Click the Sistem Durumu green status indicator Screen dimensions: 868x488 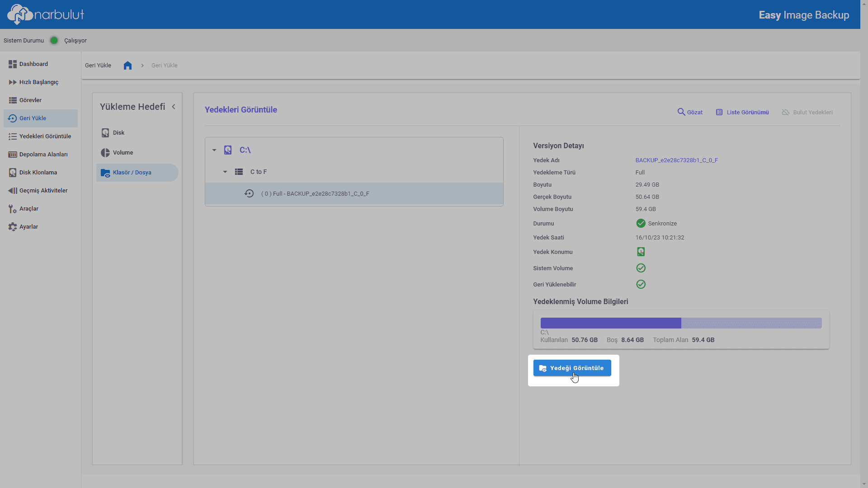click(54, 40)
